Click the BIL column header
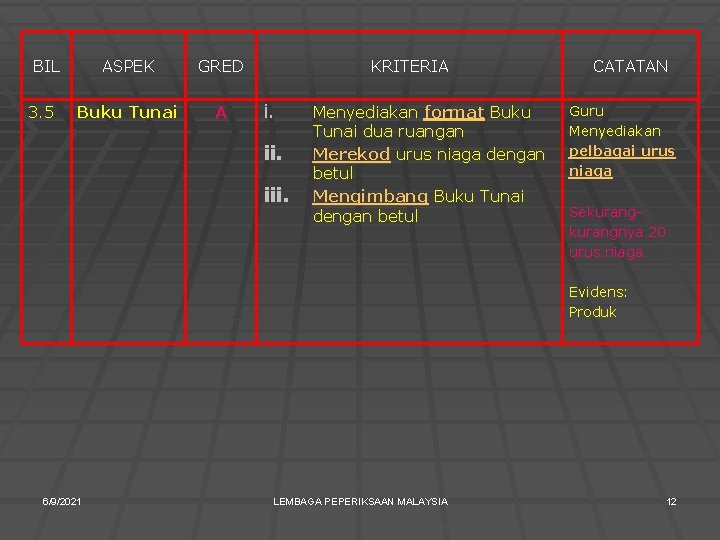This screenshot has width=720, height=540. tap(46, 66)
